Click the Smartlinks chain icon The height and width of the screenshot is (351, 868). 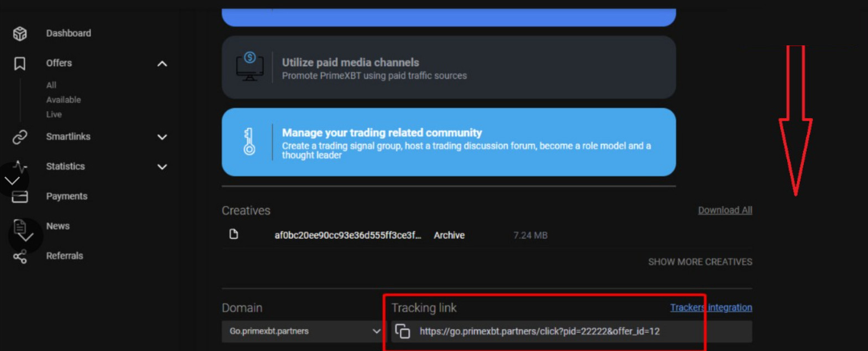coord(20,137)
